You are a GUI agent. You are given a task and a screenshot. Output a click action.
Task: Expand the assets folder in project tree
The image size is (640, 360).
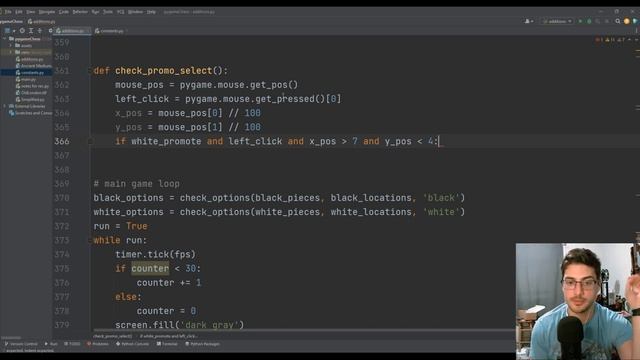pos(11,46)
